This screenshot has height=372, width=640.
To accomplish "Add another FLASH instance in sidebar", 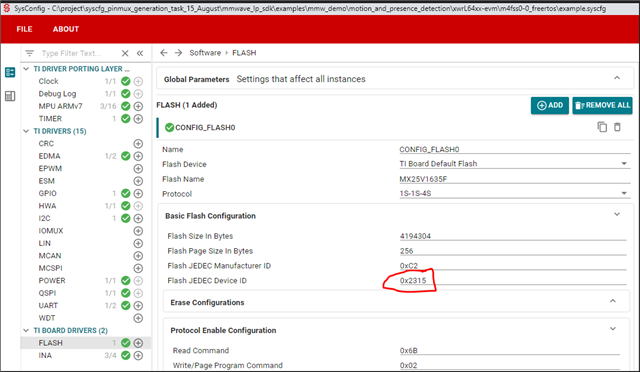I will 138,343.
